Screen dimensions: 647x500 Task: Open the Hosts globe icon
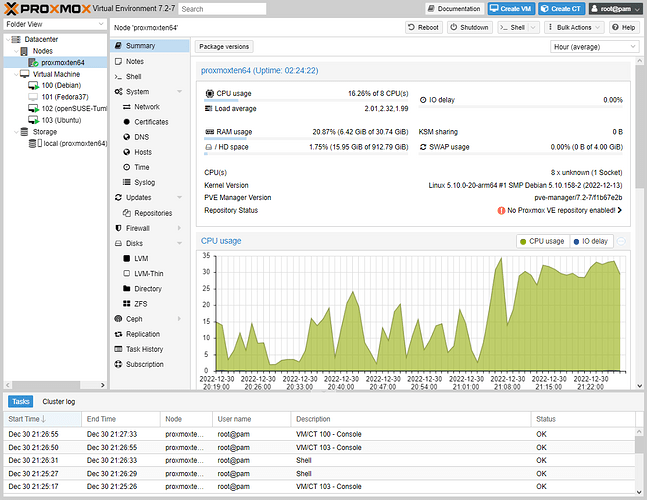(127, 152)
